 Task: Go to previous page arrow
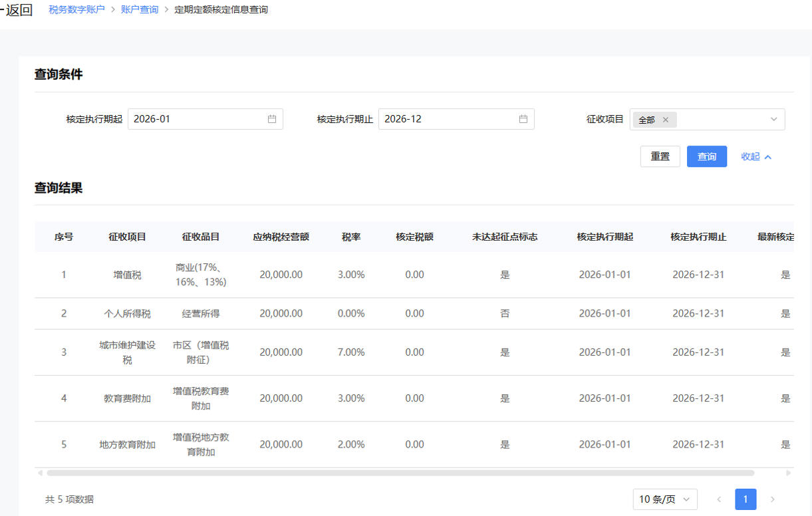719,499
